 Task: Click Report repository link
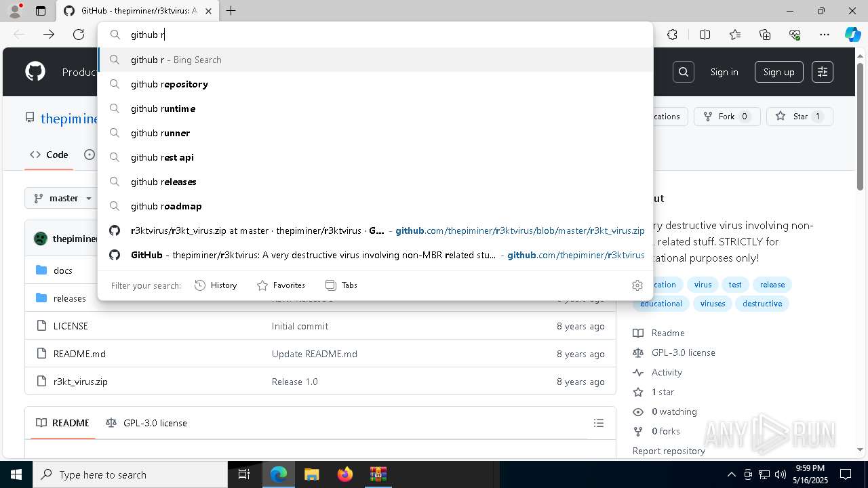point(669,451)
